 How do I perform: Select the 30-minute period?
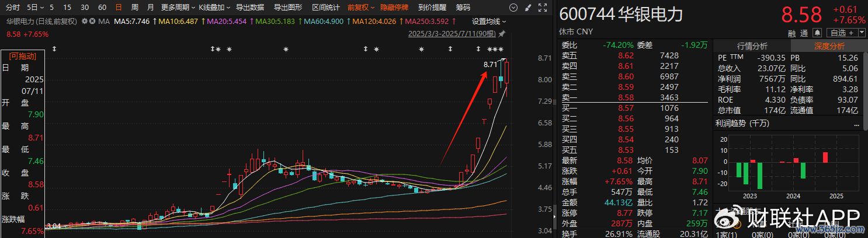(85, 8)
